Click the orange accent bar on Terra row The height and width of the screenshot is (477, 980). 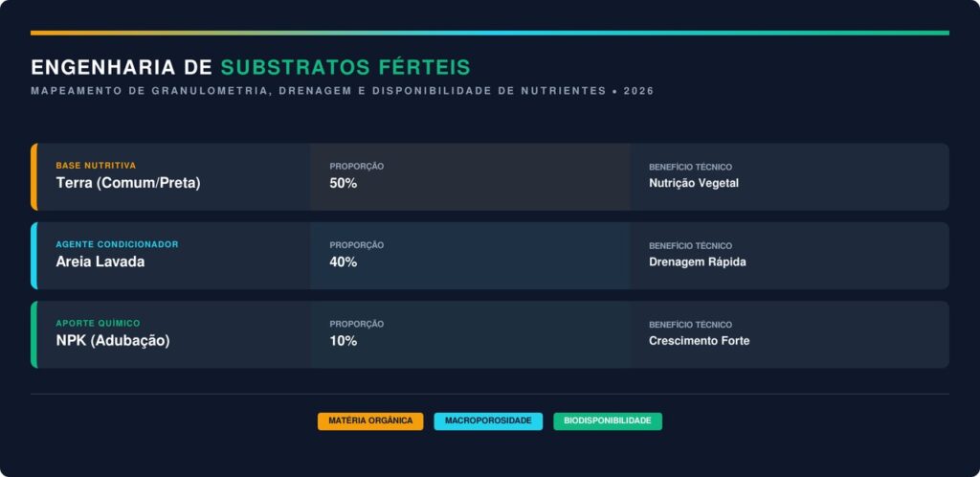33,176
